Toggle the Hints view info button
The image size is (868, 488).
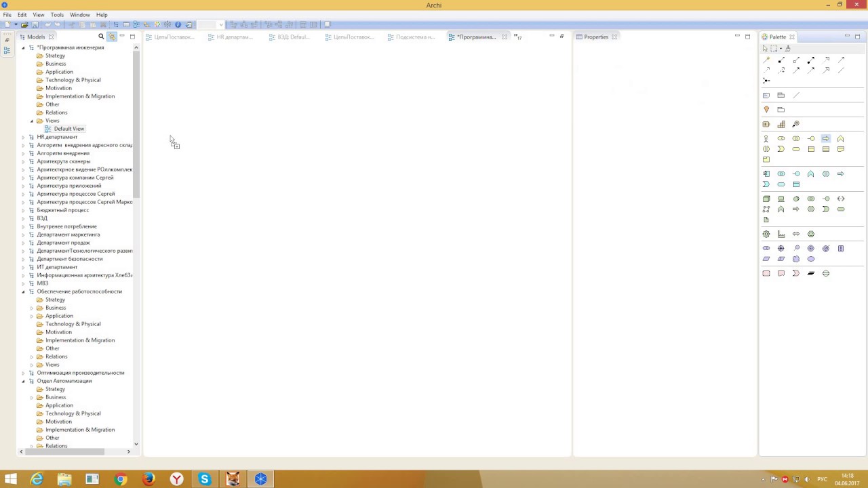pyautogui.click(x=178, y=24)
